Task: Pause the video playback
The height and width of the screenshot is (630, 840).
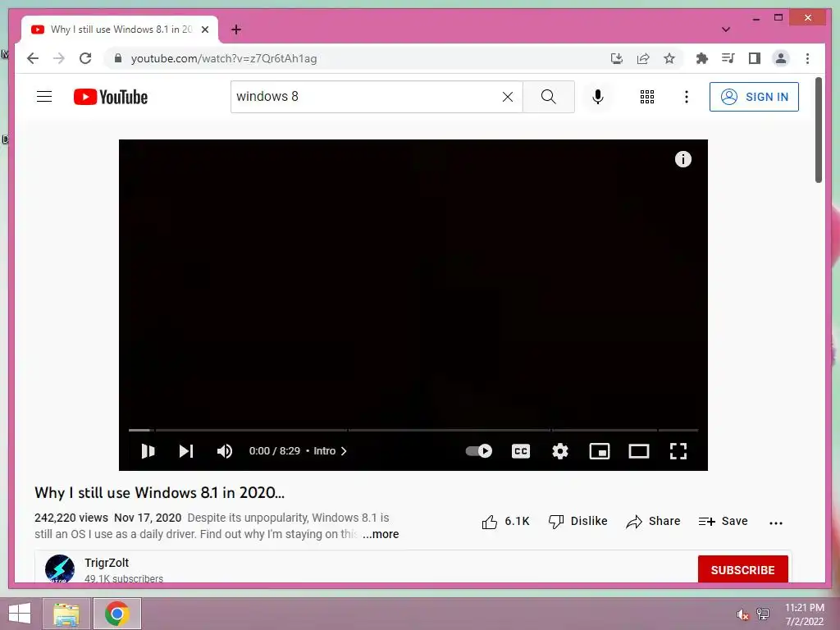Action: coord(148,451)
